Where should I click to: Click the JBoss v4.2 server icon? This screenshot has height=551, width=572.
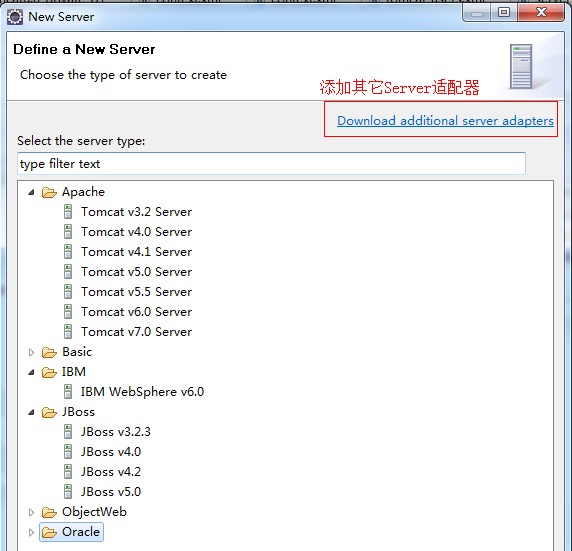(68, 471)
